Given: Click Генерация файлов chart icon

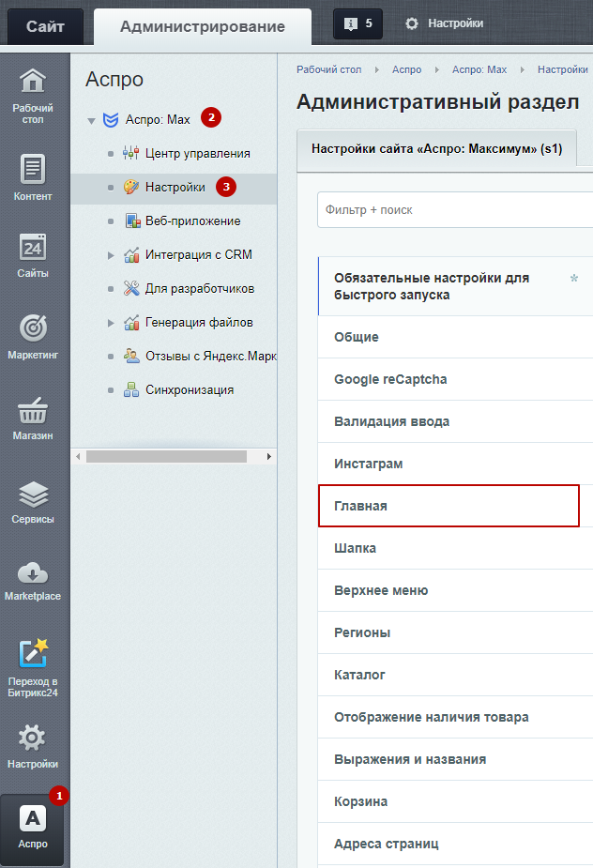Looking at the screenshot, I should pos(131,322).
